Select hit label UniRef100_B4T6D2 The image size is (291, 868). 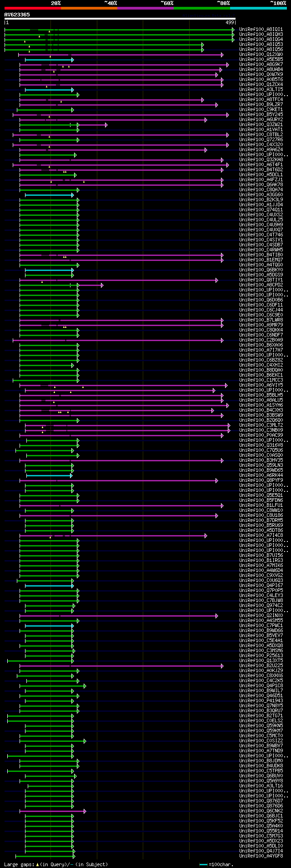(261, 170)
